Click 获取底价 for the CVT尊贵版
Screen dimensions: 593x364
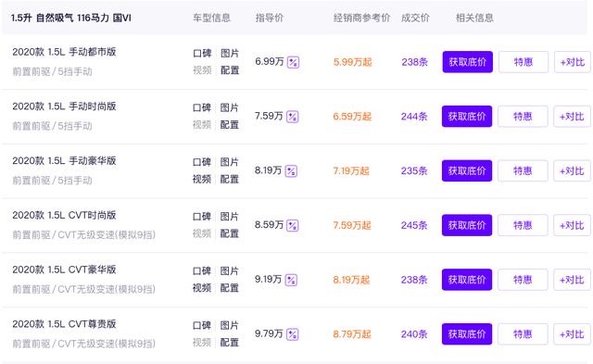[467, 334]
